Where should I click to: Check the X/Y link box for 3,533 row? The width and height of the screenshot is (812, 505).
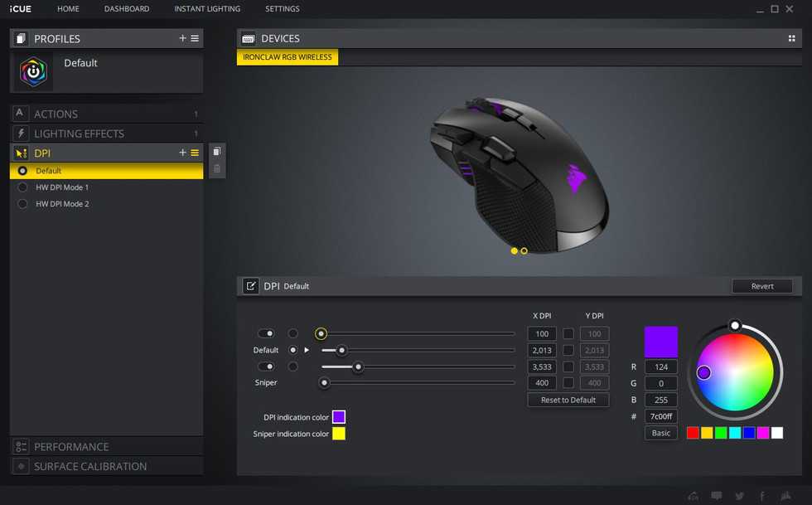[x=568, y=367]
